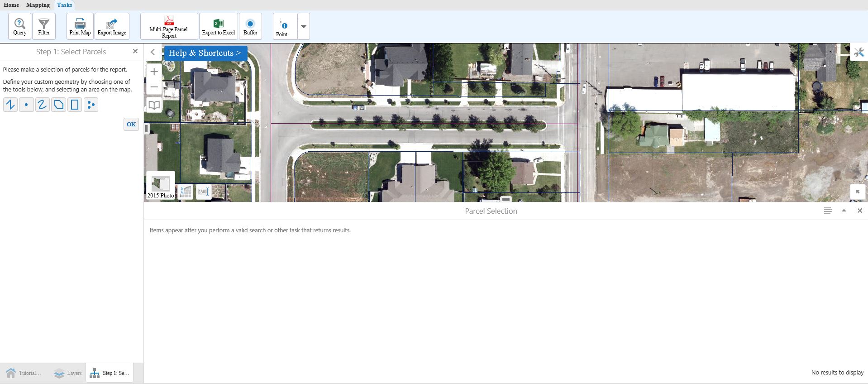Generate the Multi-Page Parcel Report
The image size is (868, 384).
point(169,26)
